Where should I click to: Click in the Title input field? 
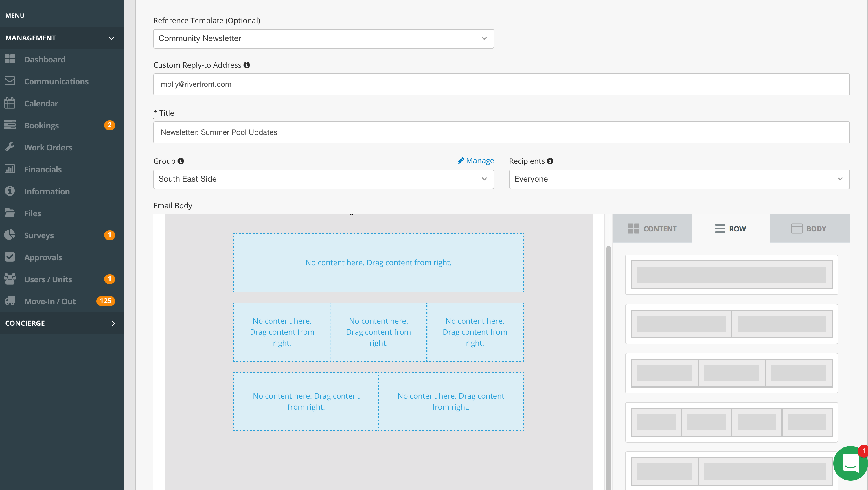(x=501, y=132)
